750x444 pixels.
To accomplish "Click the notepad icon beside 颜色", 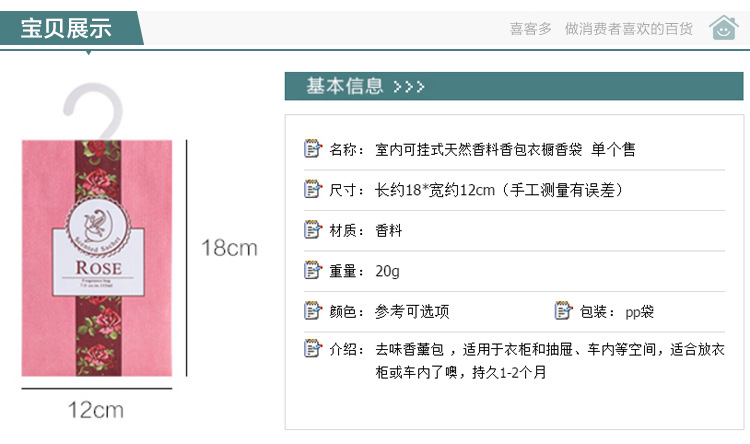I will point(312,311).
